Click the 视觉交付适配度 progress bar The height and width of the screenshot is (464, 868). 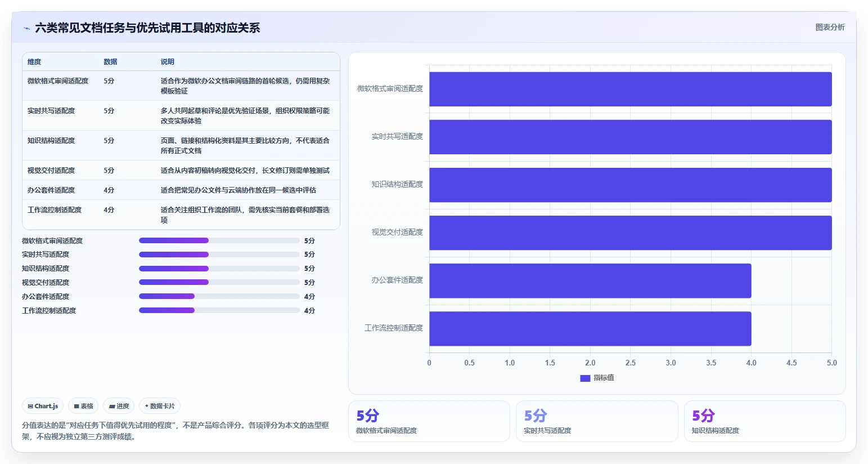[219, 283]
